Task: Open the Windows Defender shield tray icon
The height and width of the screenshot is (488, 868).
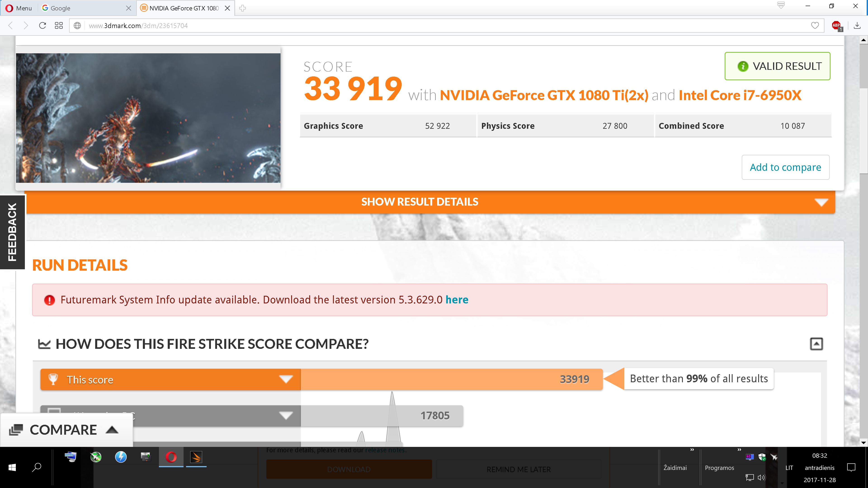Action: coord(762,457)
